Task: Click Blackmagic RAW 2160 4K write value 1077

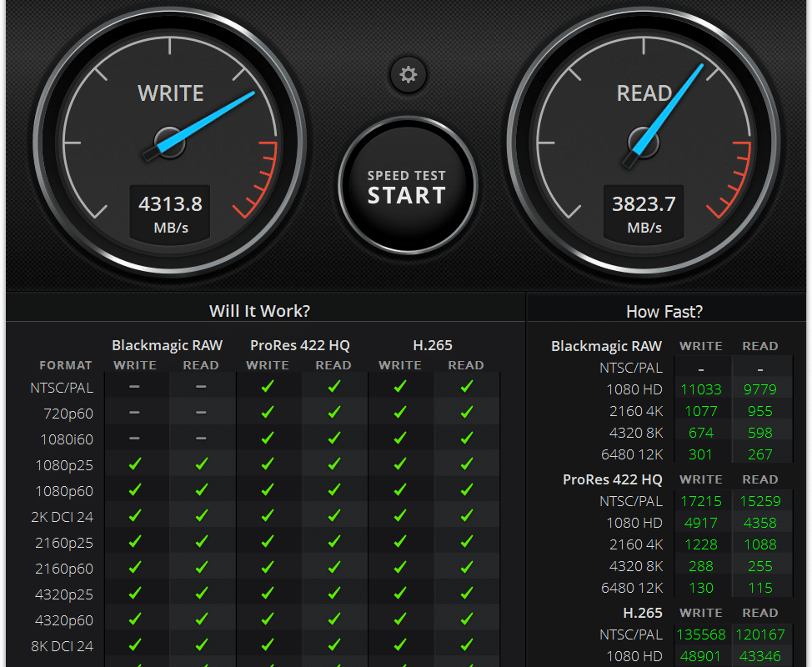Action: [x=700, y=411]
